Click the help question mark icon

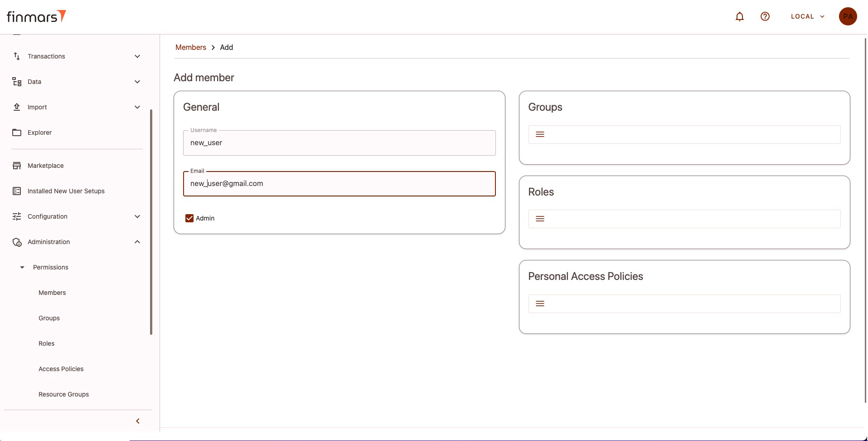click(765, 17)
